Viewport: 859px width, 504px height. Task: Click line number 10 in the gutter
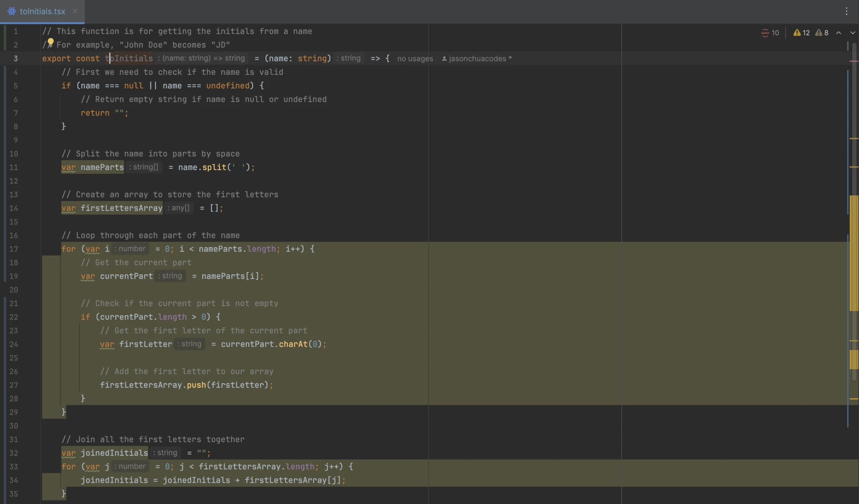pyautogui.click(x=14, y=154)
